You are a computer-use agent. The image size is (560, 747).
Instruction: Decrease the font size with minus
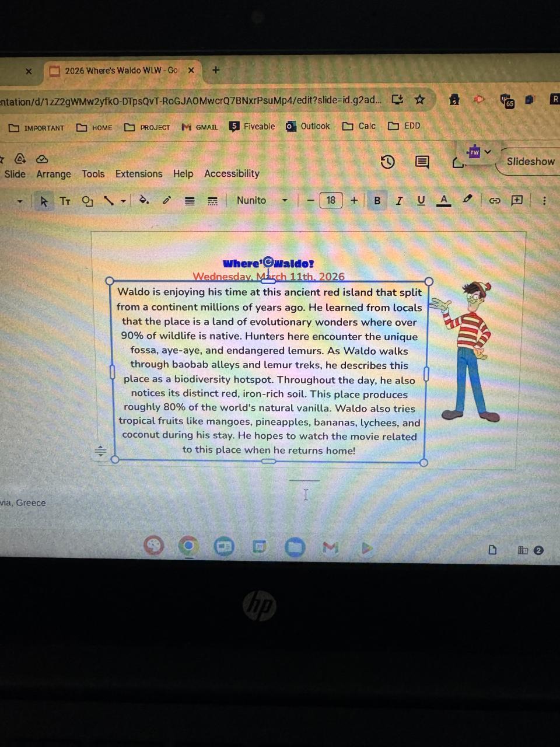click(x=310, y=201)
